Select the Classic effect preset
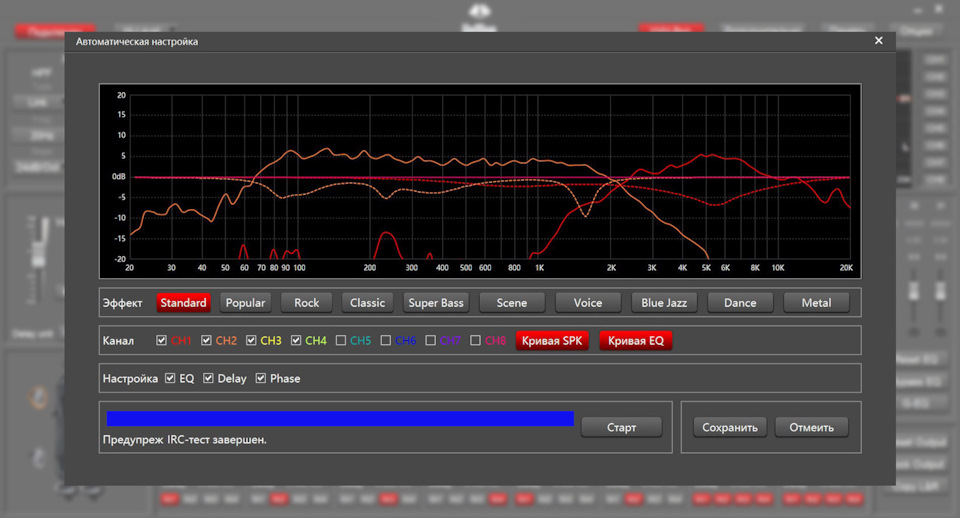Viewport: 960px width, 518px height. pyautogui.click(x=367, y=302)
